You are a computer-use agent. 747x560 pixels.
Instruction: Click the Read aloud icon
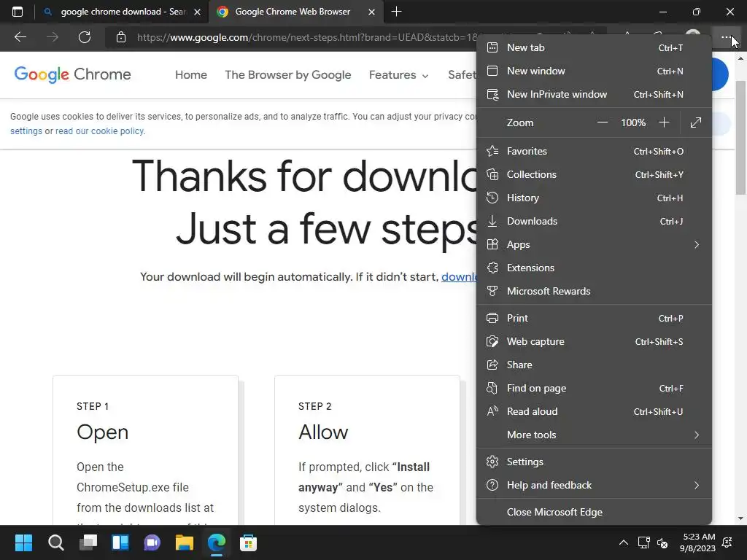pyautogui.click(x=492, y=411)
